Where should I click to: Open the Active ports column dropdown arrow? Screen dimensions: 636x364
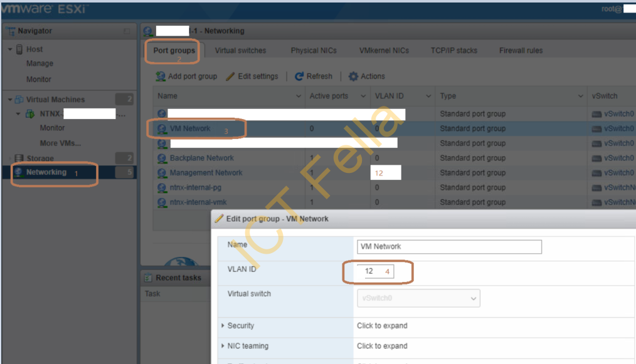pos(363,96)
